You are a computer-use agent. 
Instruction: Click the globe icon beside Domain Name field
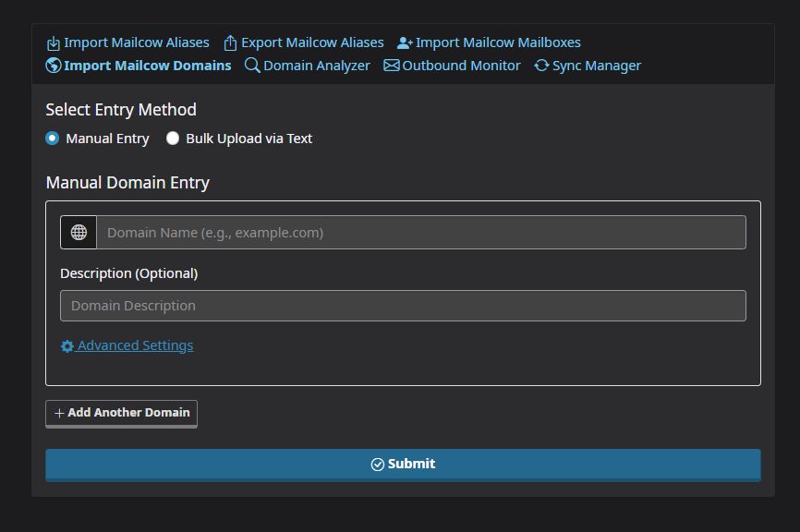tap(79, 233)
